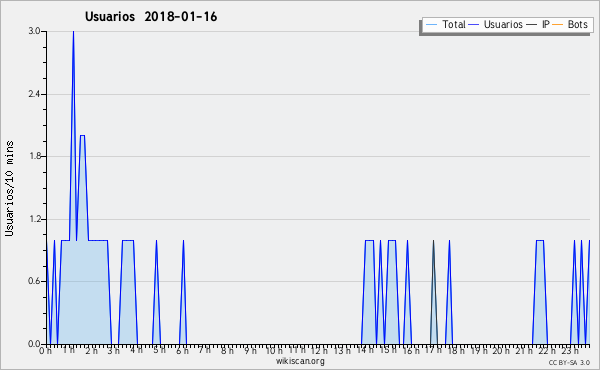Click the 1.2 y-axis value
Image resolution: width=600 pixels, height=370 pixels.
click(x=34, y=219)
